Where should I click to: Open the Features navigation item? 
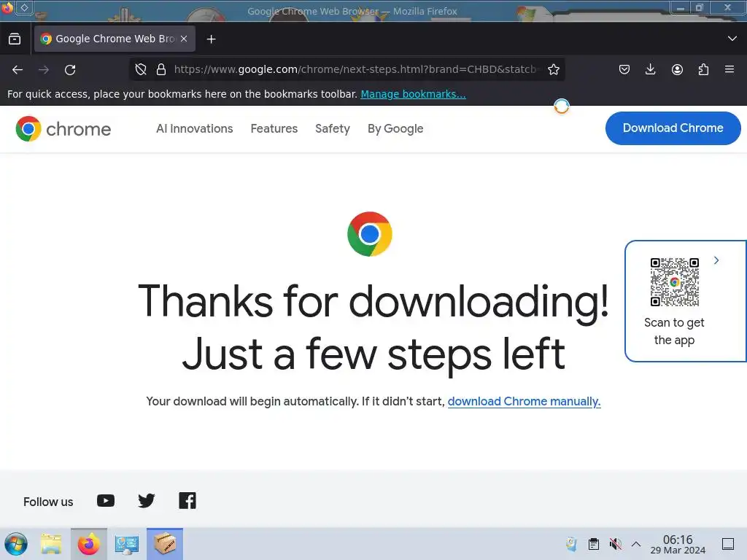[x=274, y=128]
